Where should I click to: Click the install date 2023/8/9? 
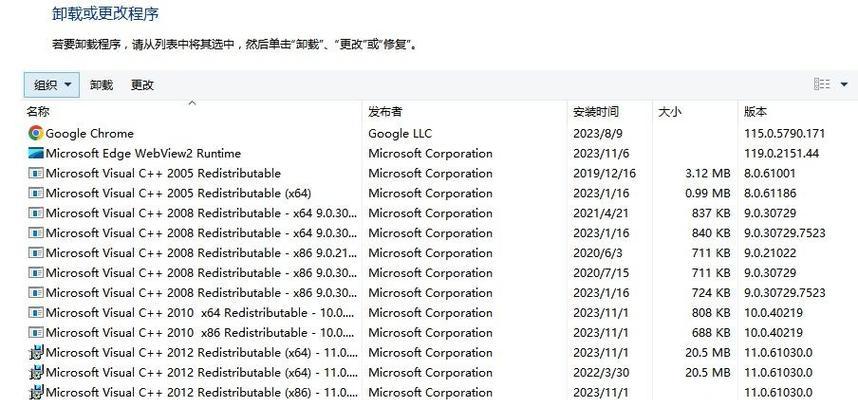pos(598,134)
